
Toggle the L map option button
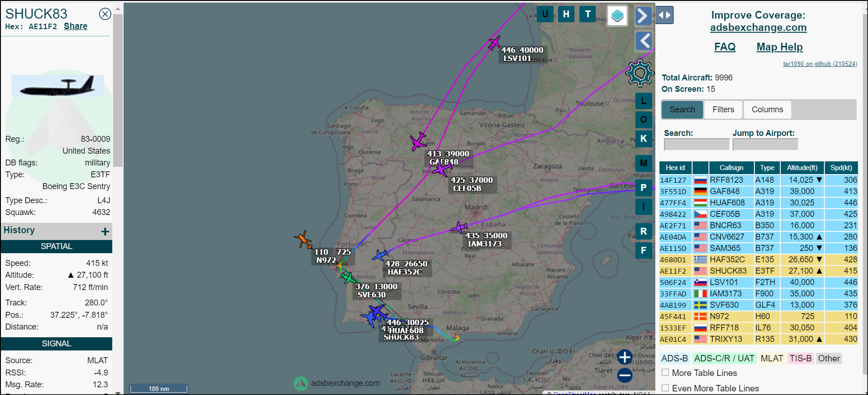[644, 101]
